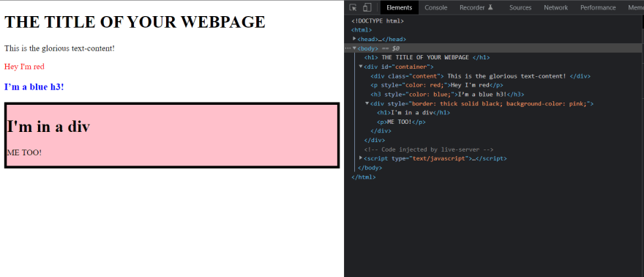Select the h3 style color blue node
Image resolution: width=644 pixels, height=277 pixels.
pos(447,94)
